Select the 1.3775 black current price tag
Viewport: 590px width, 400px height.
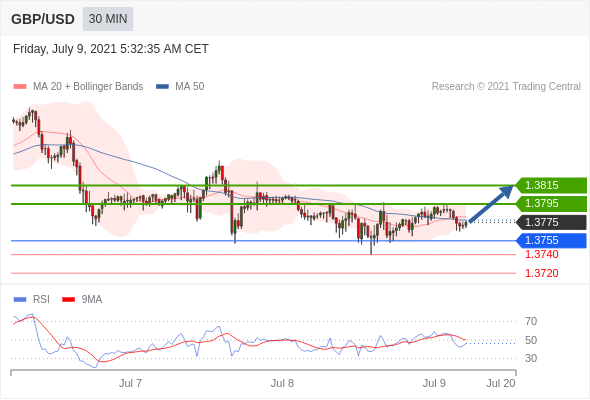tap(550, 222)
